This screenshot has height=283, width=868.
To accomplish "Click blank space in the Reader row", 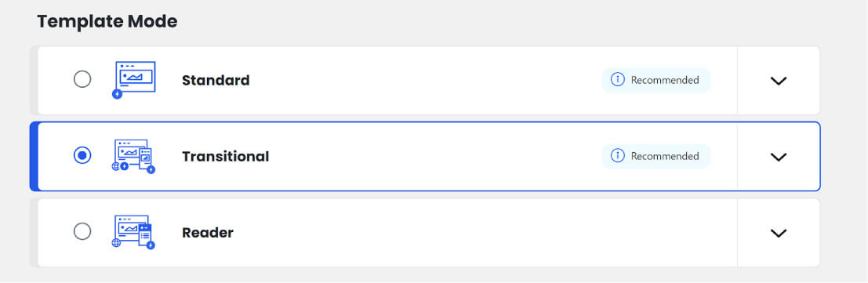I will [470, 233].
